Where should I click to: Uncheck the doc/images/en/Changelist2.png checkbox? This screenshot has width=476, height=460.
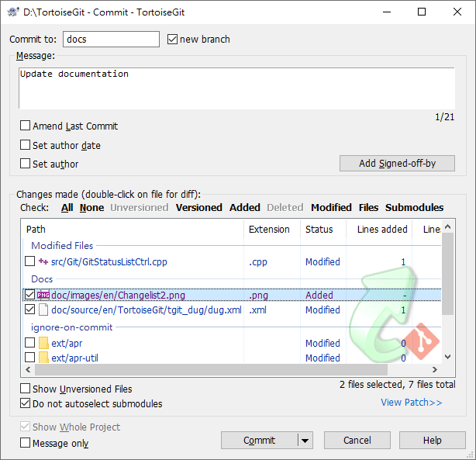click(29, 295)
